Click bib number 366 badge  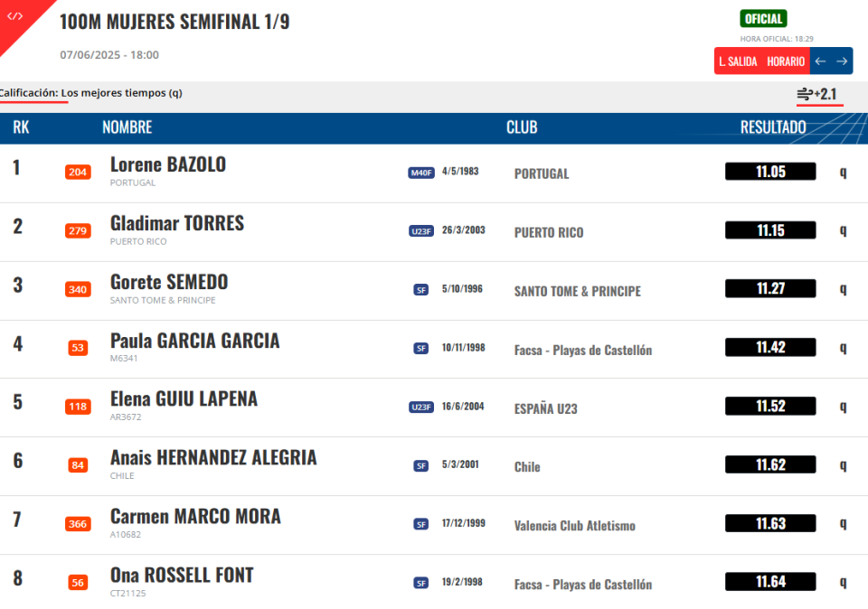point(78,524)
